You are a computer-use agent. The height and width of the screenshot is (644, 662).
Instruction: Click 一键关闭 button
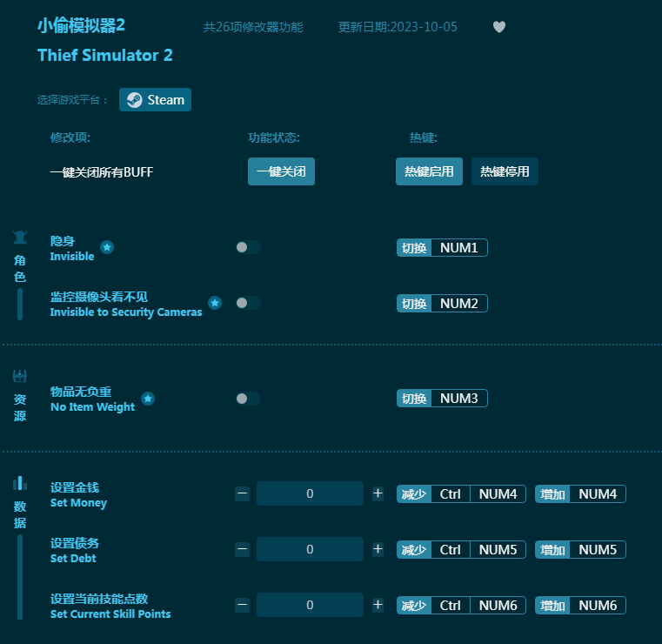[x=281, y=171]
